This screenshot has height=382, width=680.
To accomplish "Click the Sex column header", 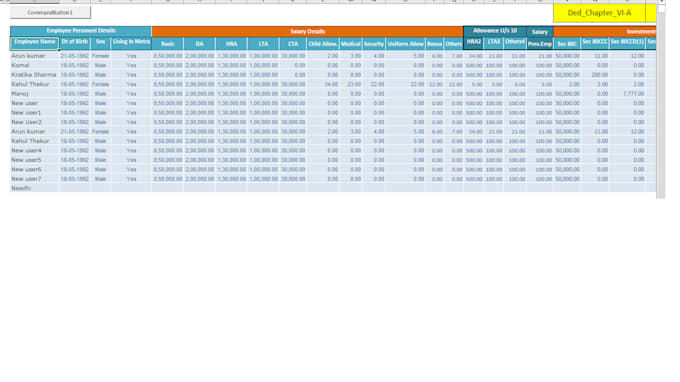I will pyautogui.click(x=101, y=43).
